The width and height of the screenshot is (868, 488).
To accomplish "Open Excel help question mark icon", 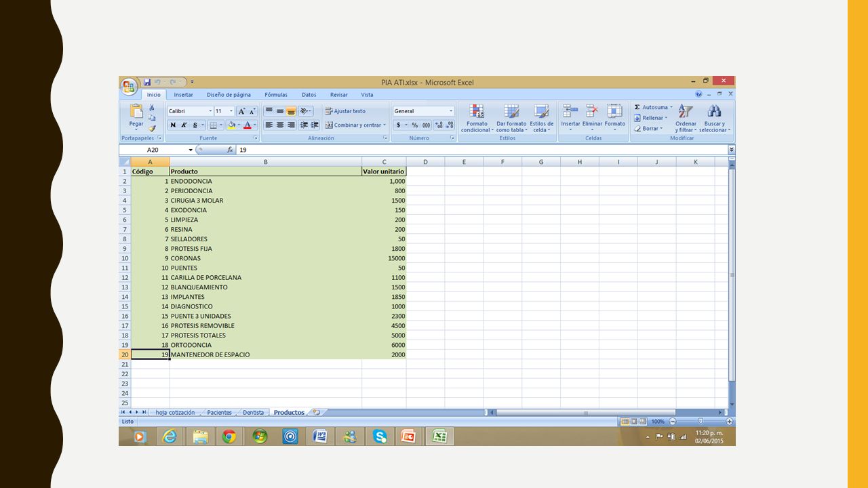I will [x=698, y=94].
